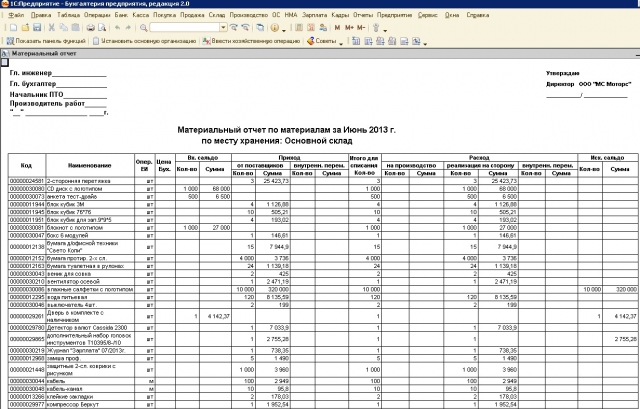This screenshot has width=640, height=409.
Task: Click the Open file folder icon
Action: tap(25, 28)
